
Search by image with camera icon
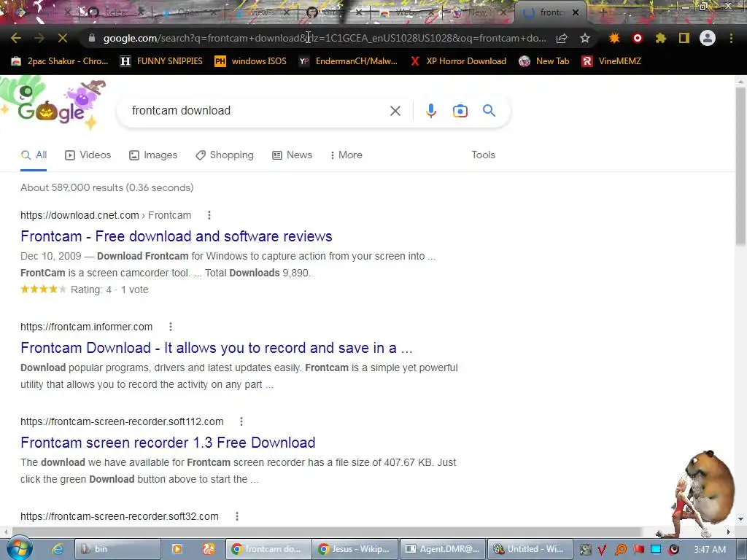point(460,111)
